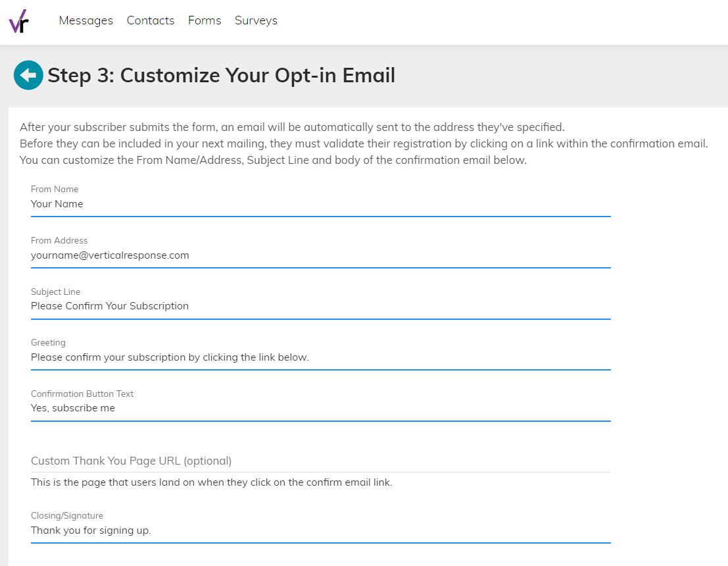Open the Forms menu

205,20
